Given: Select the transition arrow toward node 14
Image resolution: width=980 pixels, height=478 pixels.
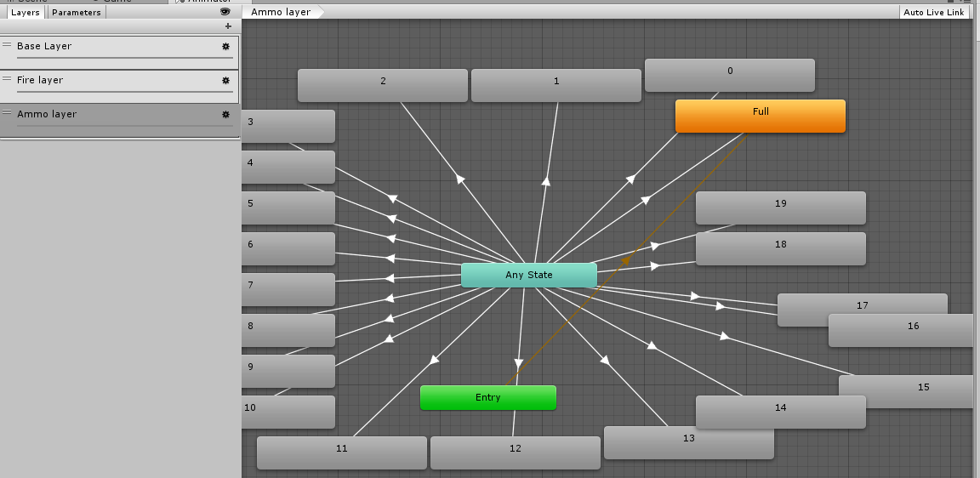Looking at the screenshot, I should [652, 345].
